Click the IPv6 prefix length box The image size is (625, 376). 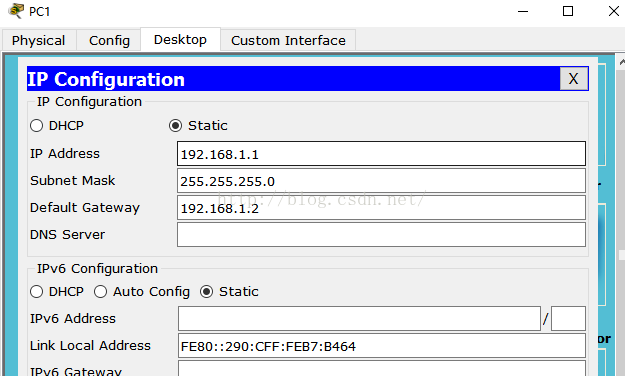[568, 319]
